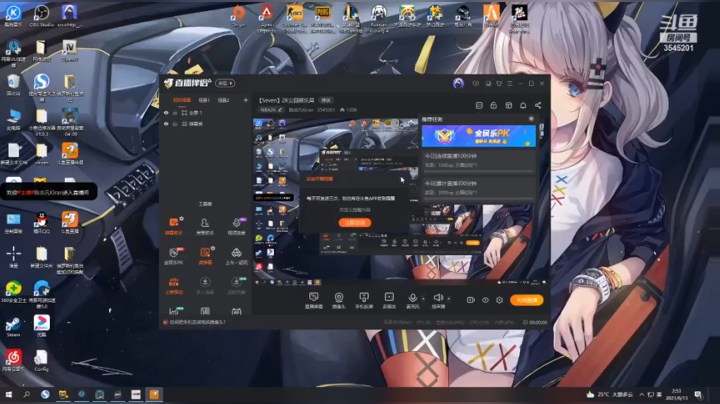Mute the microphone icon in bottom toolbar
Screen dimensions: 720x404
point(413,298)
